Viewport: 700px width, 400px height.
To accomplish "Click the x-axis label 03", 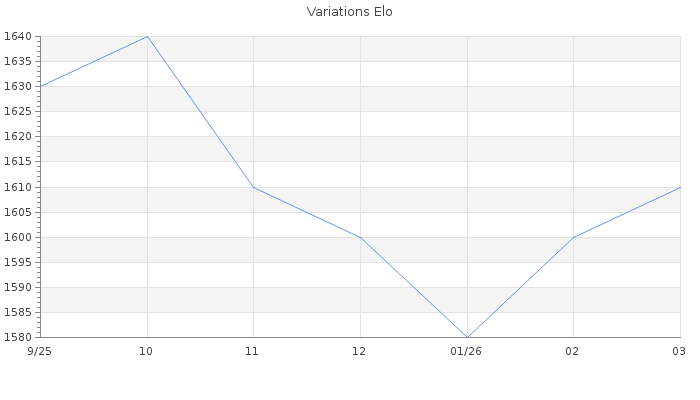I will 679,351.
